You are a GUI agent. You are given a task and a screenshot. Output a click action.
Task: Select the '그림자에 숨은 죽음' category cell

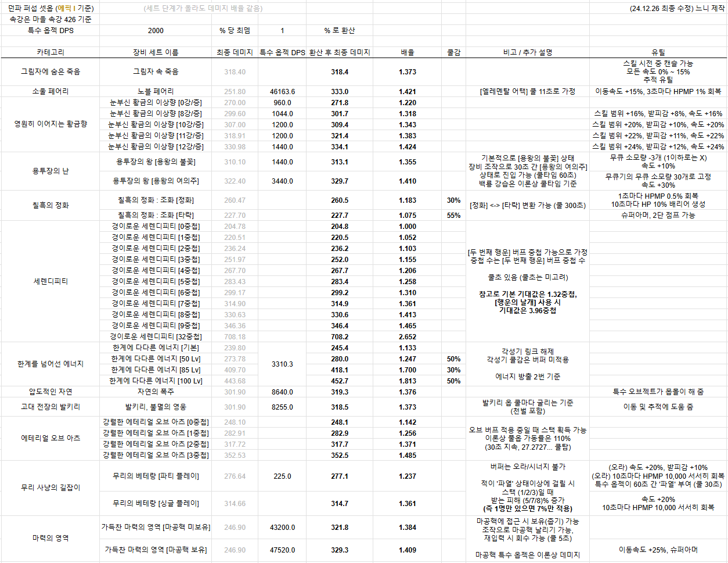click(51, 72)
